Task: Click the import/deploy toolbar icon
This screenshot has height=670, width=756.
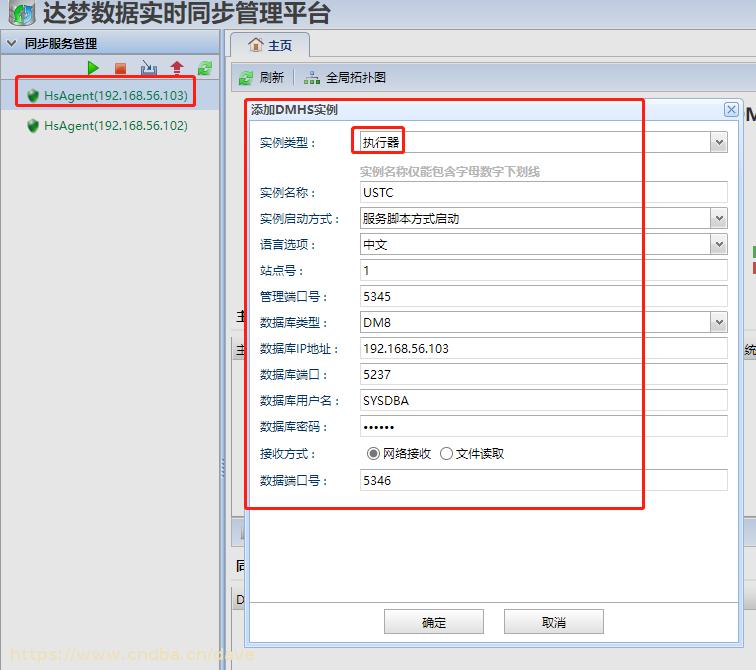Action: [x=148, y=68]
